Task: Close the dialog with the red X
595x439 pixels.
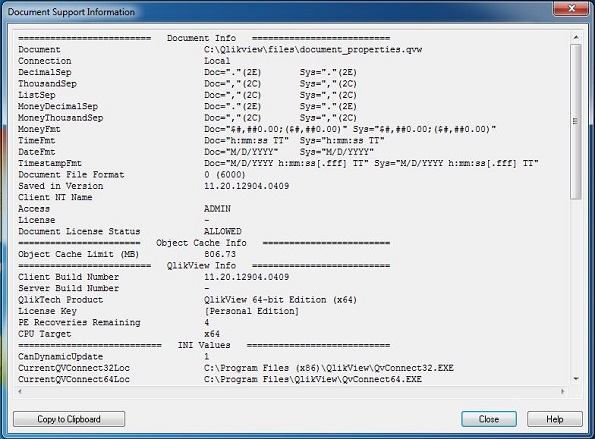Action: point(571,8)
